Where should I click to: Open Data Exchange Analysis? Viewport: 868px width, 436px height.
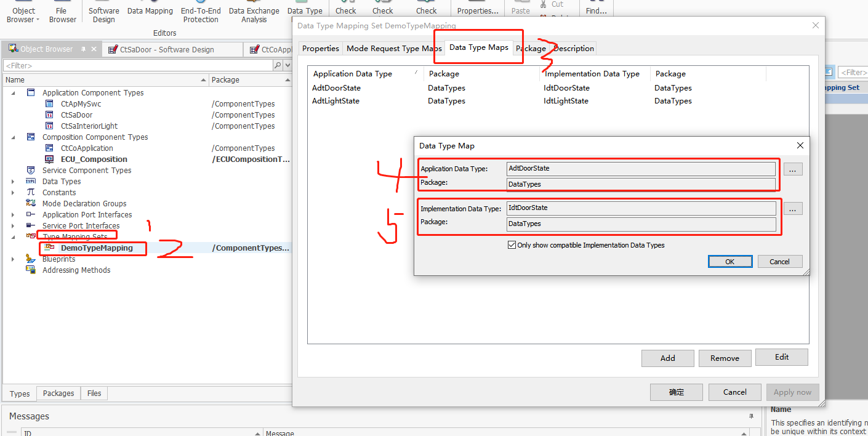click(254, 11)
